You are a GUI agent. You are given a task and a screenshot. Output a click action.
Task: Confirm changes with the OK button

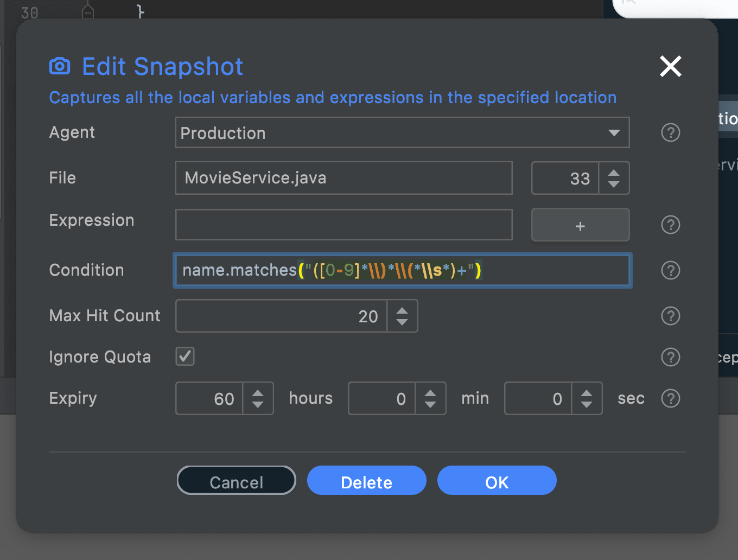click(x=497, y=481)
